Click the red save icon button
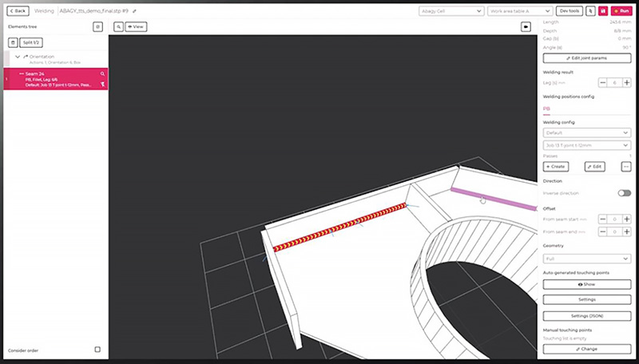The height and width of the screenshot is (364, 639). pos(603,11)
